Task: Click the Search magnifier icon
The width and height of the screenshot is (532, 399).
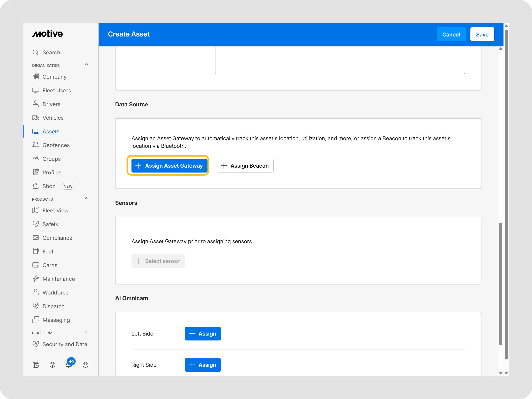Action: (x=36, y=52)
